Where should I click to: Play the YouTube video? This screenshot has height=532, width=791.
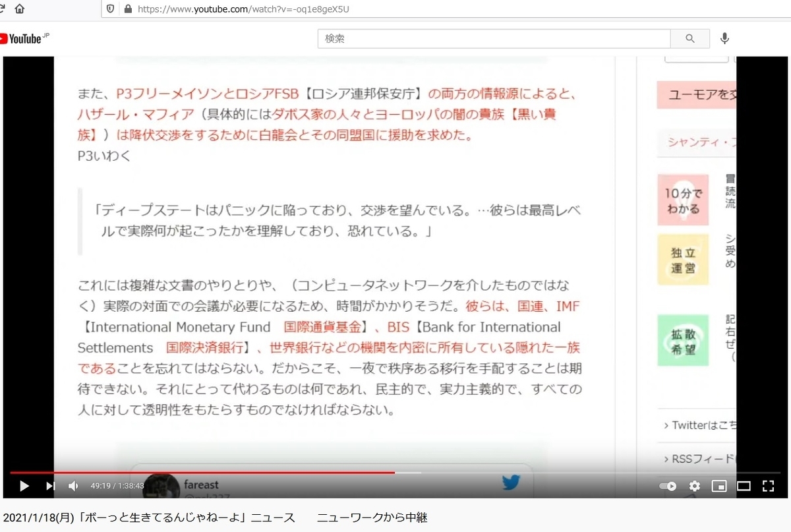[x=24, y=486]
